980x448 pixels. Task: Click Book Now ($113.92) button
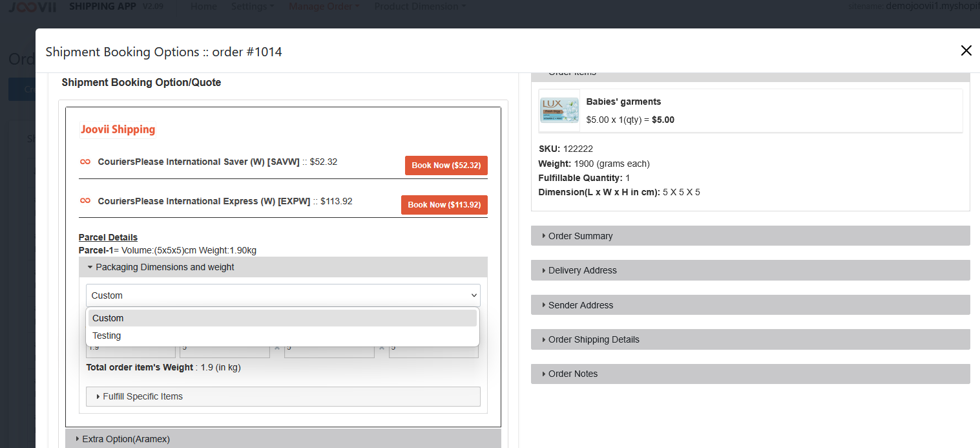click(444, 205)
